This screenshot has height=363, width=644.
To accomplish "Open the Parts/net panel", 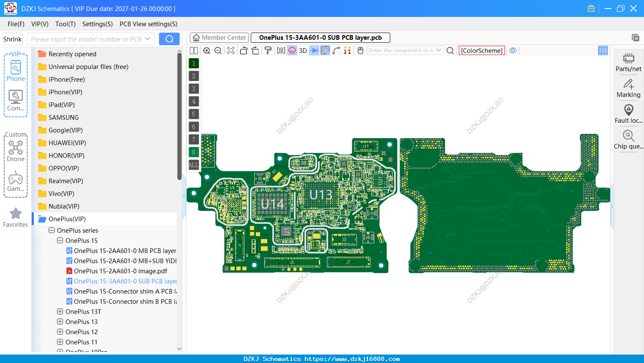I will click(x=628, y=63).
